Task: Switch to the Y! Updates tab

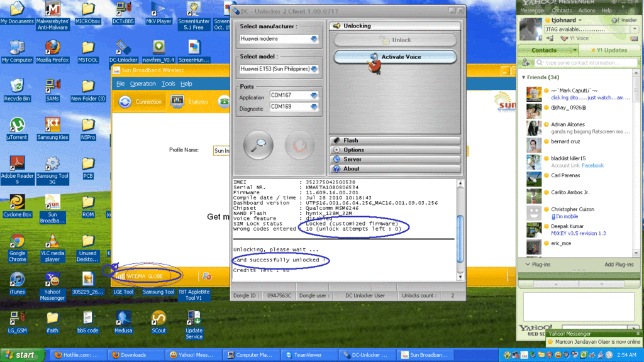Action: (609, 50)
